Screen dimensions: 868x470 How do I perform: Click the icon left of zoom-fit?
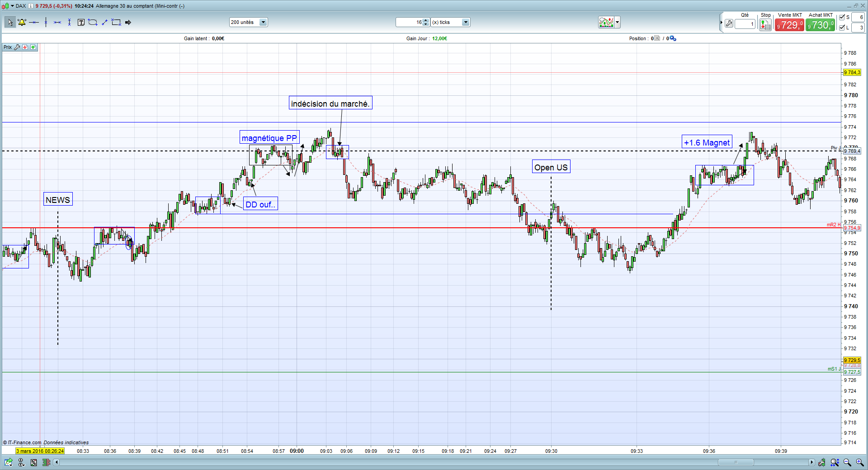click(821, 462)
